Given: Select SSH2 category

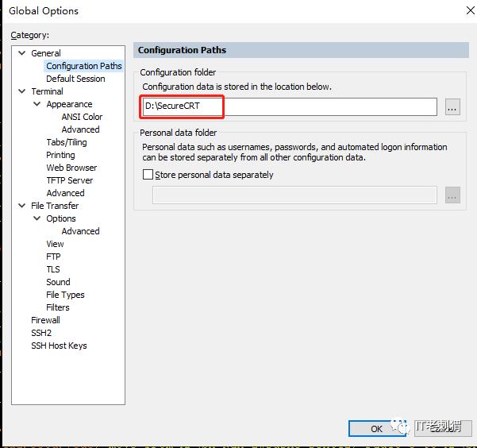Looking at the screenshot, I should [x=41, y=333].
